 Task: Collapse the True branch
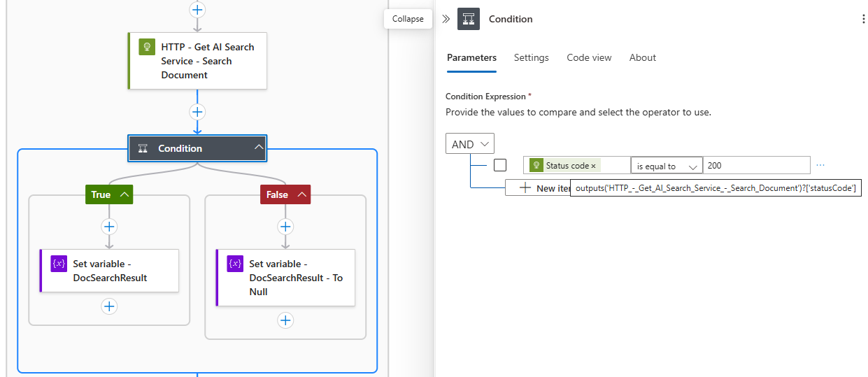pos(125,194)
